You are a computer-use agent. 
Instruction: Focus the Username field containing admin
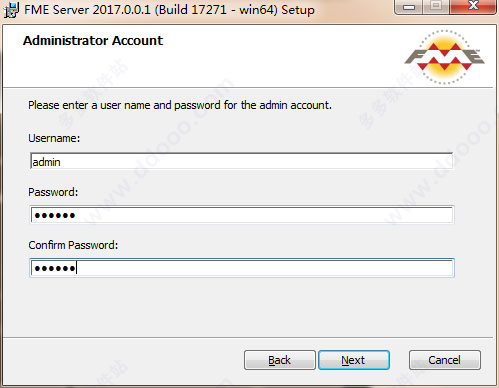pyautogui.click(x=241, y=161)
